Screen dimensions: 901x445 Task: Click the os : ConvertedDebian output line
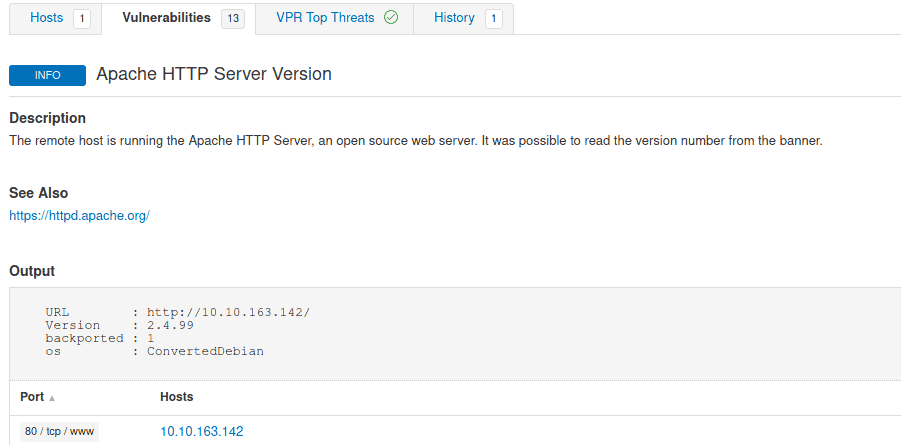155,351
